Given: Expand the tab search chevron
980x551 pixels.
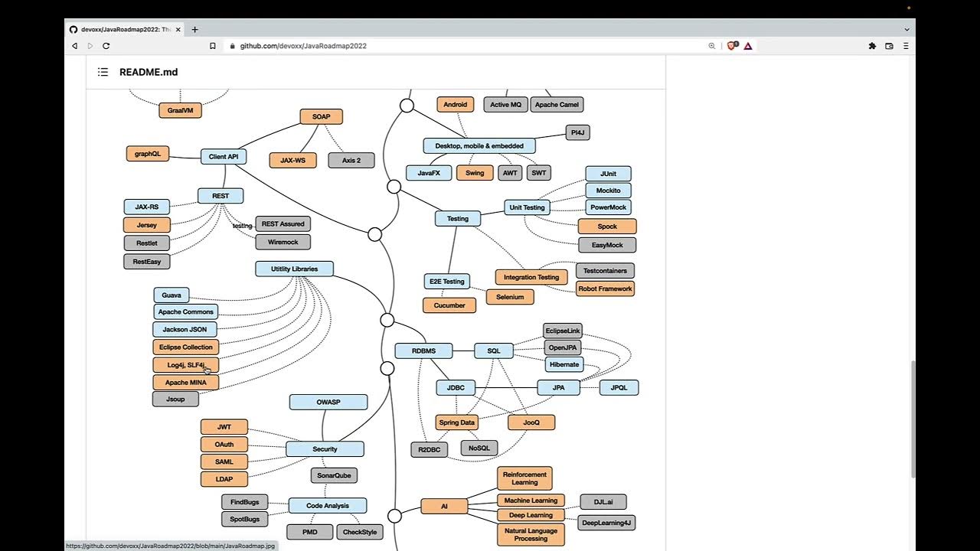Looking at the screenshot, I should point(906,29).
